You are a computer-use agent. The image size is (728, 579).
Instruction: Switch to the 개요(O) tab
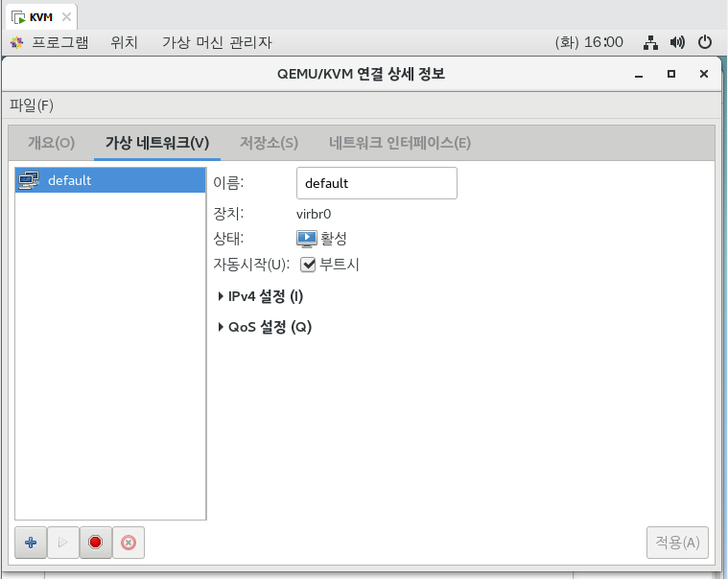tap(51, 143)
